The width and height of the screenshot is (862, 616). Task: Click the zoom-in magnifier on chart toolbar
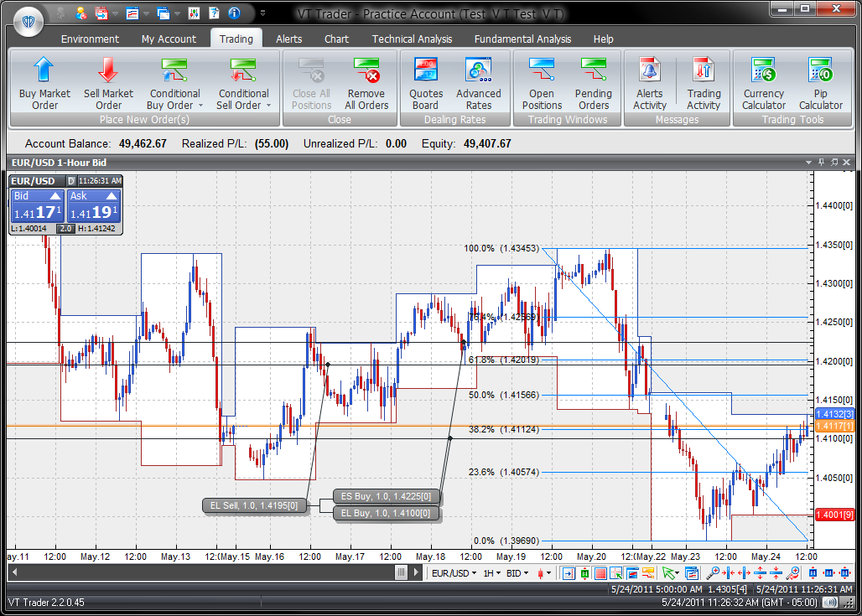(x=713, y=573)
